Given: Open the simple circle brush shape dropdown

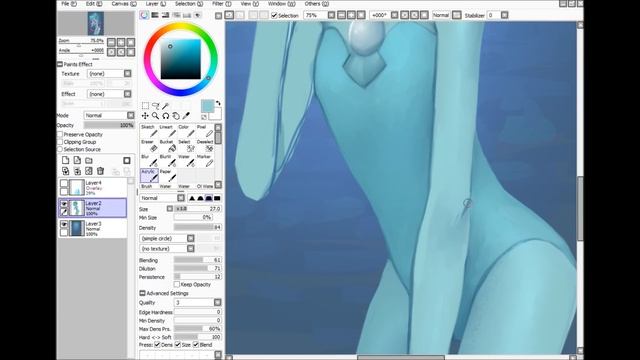Looking at the screenshot, I should click(191, 238).
